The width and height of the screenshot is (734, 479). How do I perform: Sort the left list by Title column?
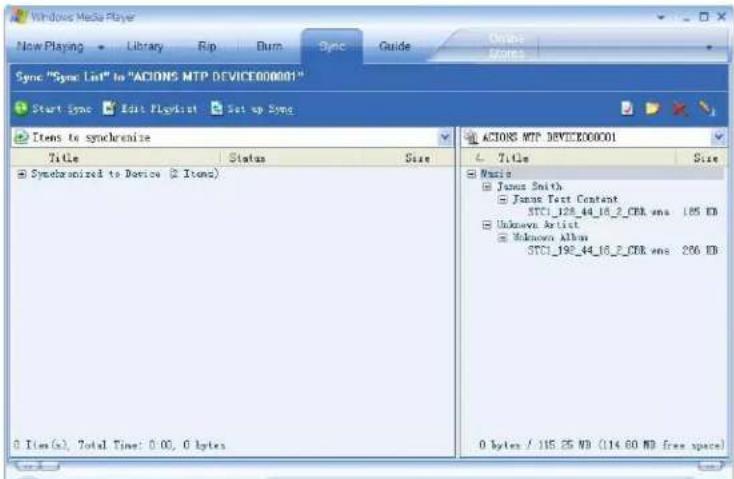pyautogui.click(x=116, y=158)
